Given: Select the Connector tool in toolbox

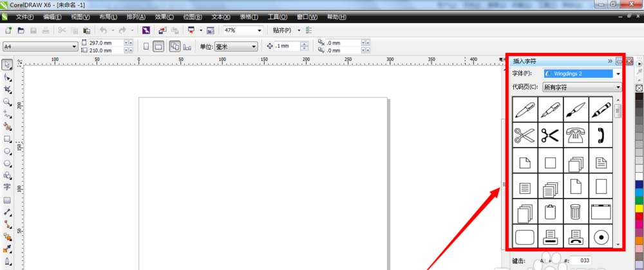Looking at the screenshot, I should (7, 224).
